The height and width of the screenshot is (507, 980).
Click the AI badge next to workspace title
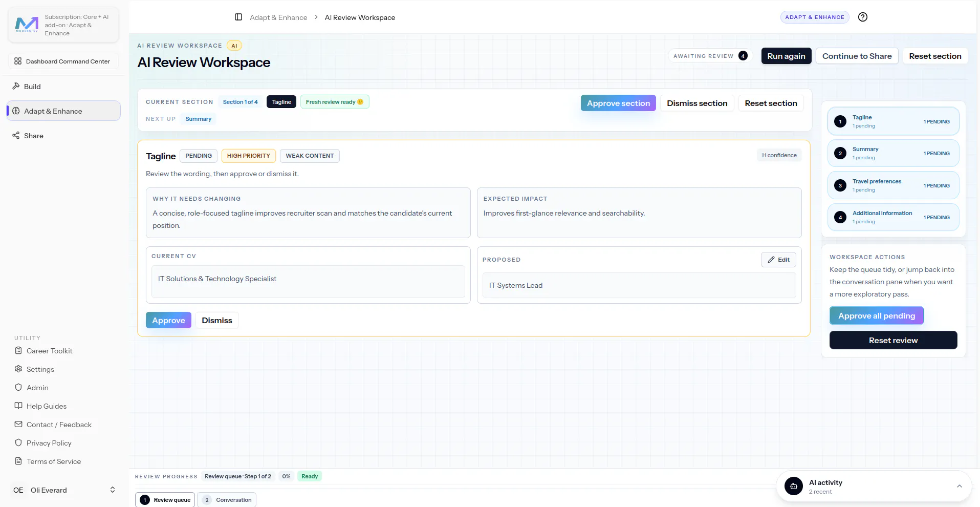tap(234, 46)
